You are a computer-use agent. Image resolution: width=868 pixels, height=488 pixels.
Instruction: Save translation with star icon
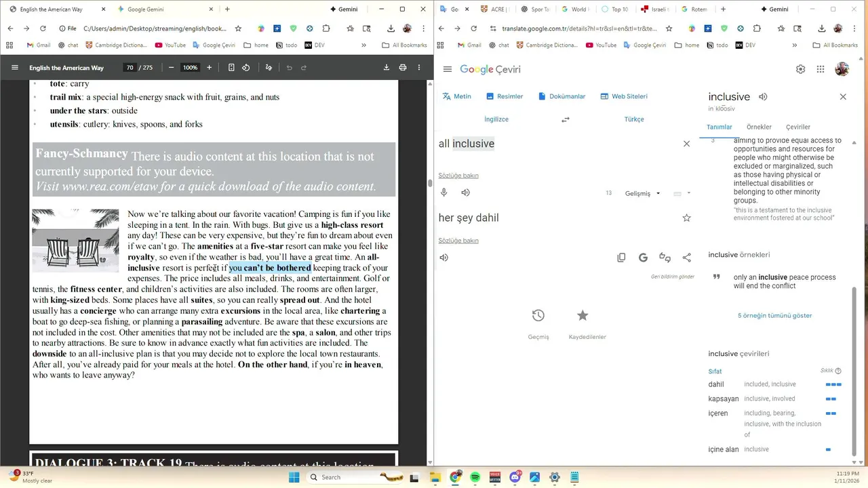(686, 218)
